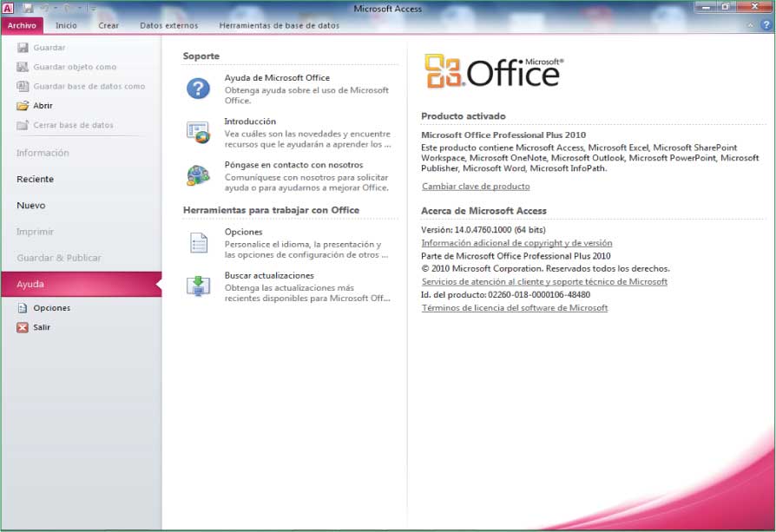This screenshot has width=776, height=532.
Task: Select Nuevo in the backstage menu
Action: tap(30, 206)
